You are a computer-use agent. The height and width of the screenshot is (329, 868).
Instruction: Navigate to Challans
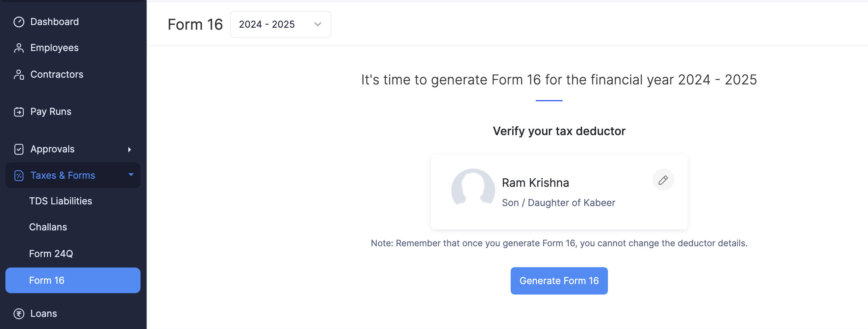tap(48, 227)
